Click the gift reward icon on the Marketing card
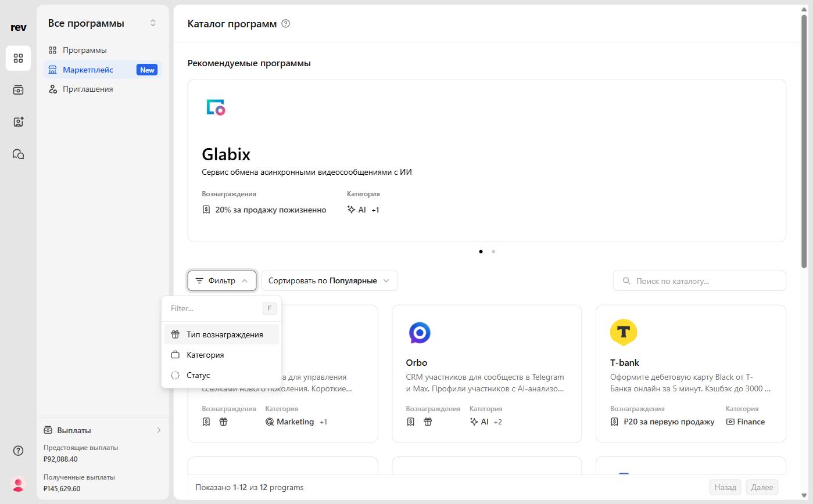The width and height of the screenshot is (813, 504). (x=223, y=422)
